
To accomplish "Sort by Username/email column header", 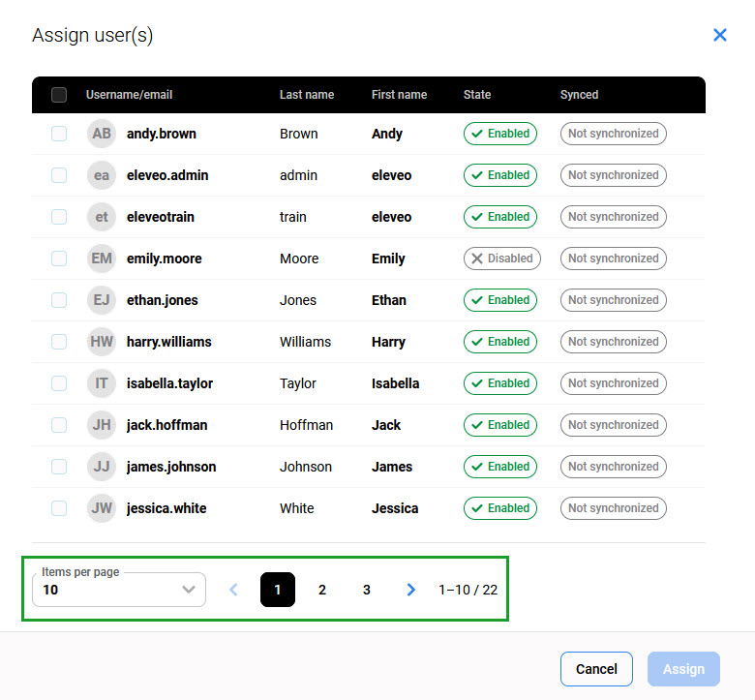I will tap(129, 95).
